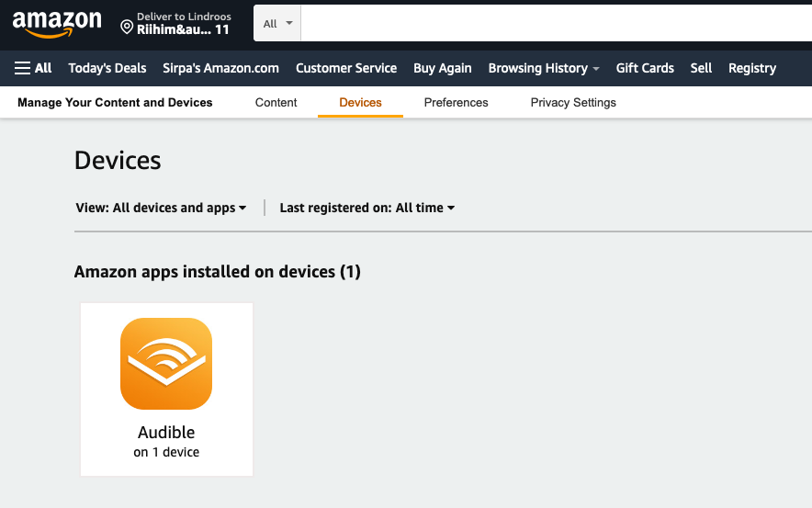Image resolution: width=812 pixels, height=508 pixels.
Task: Go to Privacy Settings tab
Action: click(573, 103)
